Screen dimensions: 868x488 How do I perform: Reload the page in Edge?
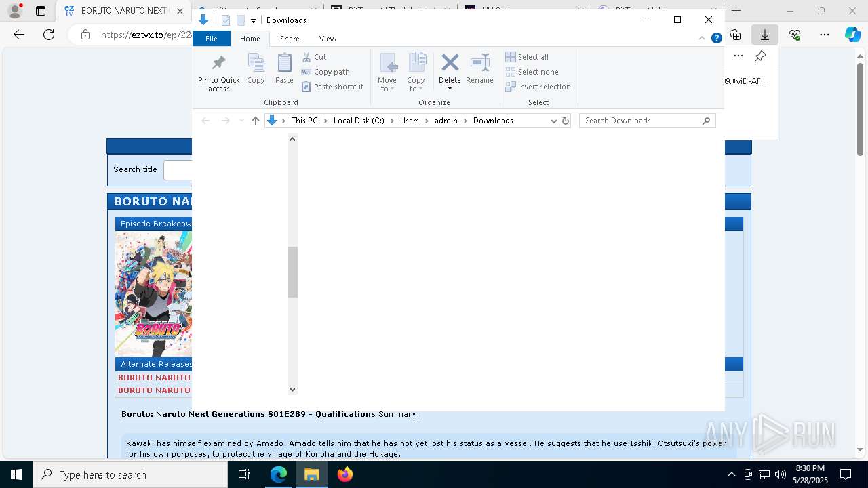click(x=49, y=35)
